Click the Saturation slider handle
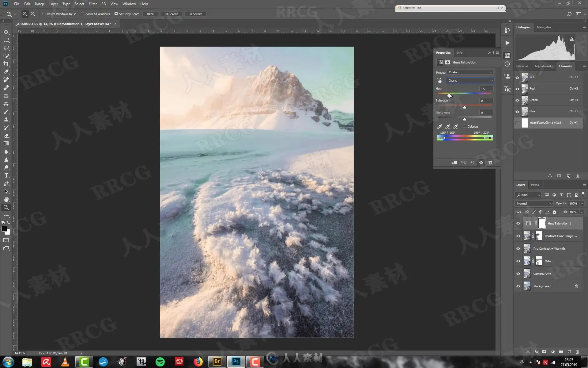Image resolution: width=588 pixels, height=368 pixels. [x=465, y=107]
